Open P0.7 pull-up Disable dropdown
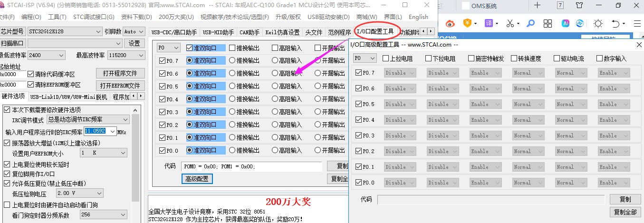The image size is (644, 223). (400, 73)
